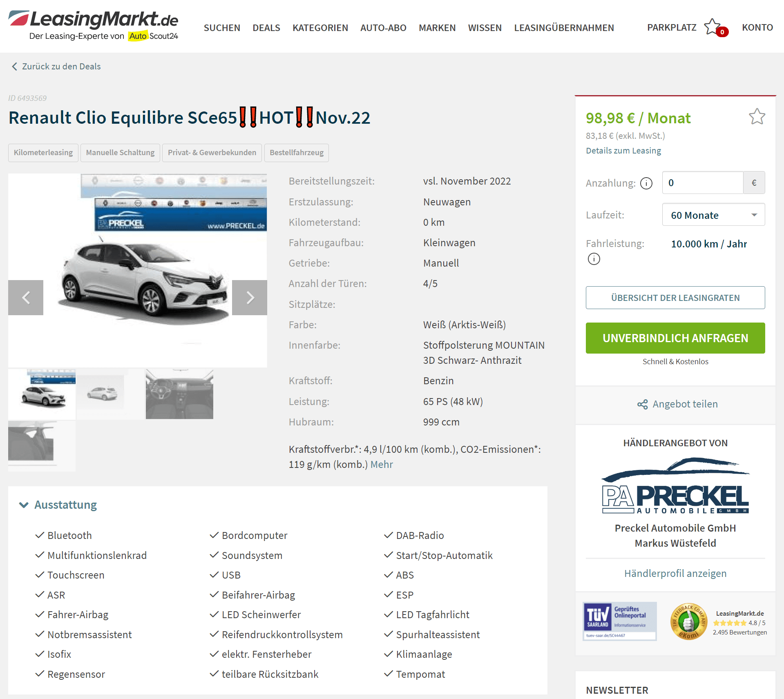Viewport: 784px width, 699px height.
Task: Click ÜBERSICHT DER LEASINGRATEN button
Action: click(x=675, y=298)
